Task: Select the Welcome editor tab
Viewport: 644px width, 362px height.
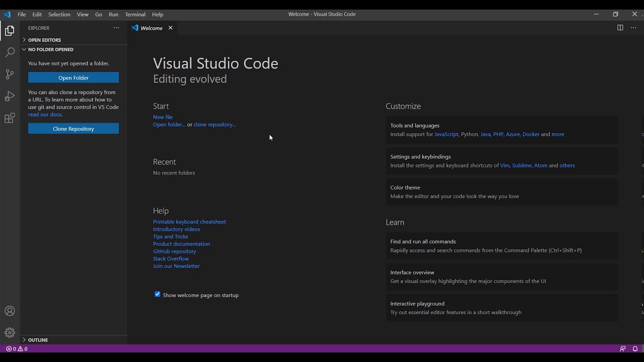Action: click(x=151, y=28)
